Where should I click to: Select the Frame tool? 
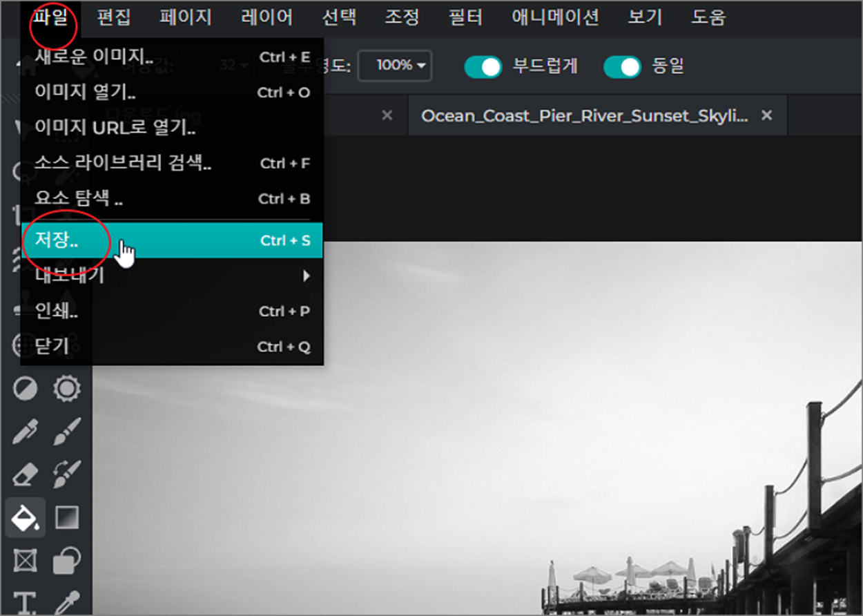pos(26,560)
